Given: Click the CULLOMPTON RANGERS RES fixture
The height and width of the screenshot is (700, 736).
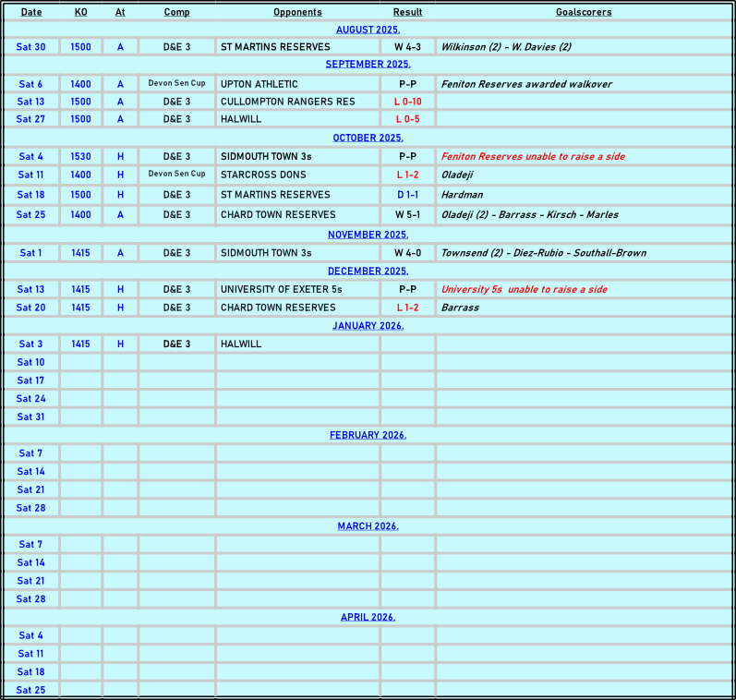Looking at the screenshot, I should 287,102.
